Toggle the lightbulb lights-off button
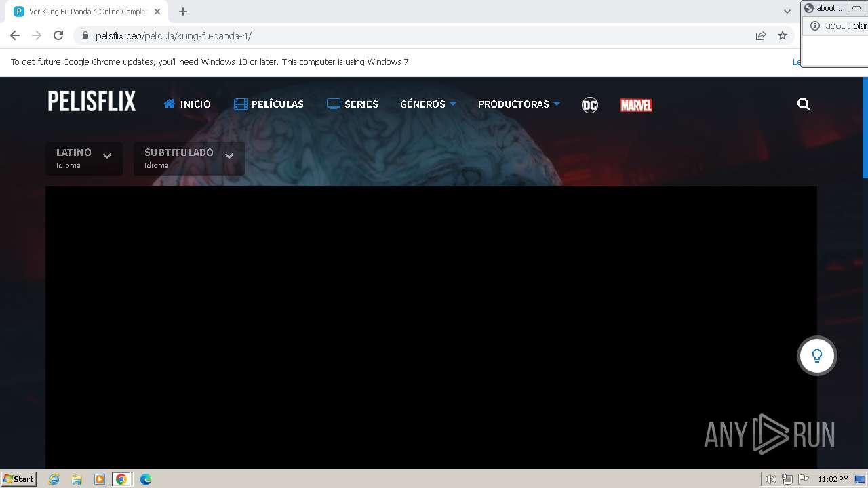Viewport: 868px width, 488px height. click(x=817, y=356)
